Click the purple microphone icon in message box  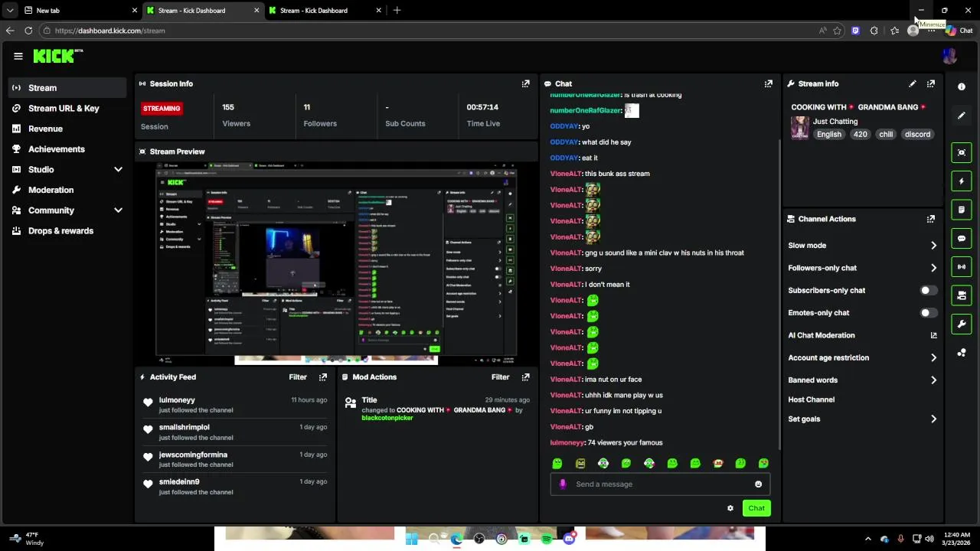coord(563,484)
